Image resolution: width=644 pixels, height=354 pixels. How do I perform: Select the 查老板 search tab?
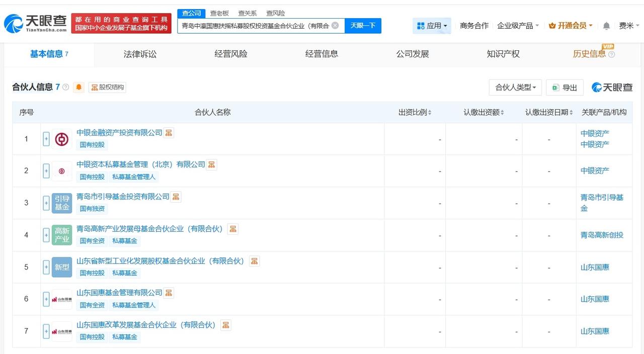pos(219,13)
